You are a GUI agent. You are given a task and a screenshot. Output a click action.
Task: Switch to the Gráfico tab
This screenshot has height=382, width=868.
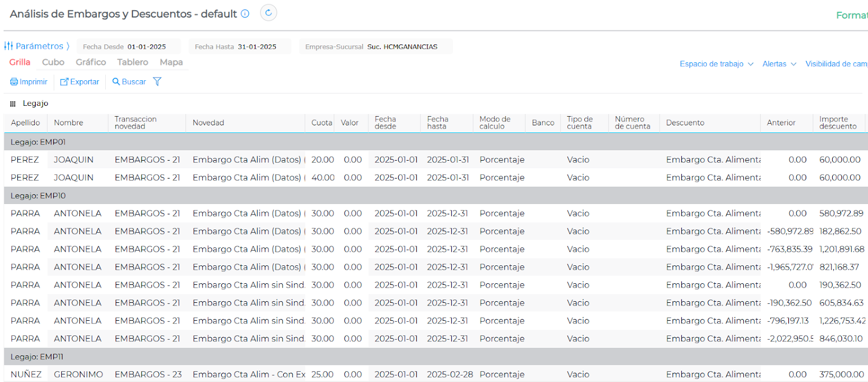[x=91, y=62]
